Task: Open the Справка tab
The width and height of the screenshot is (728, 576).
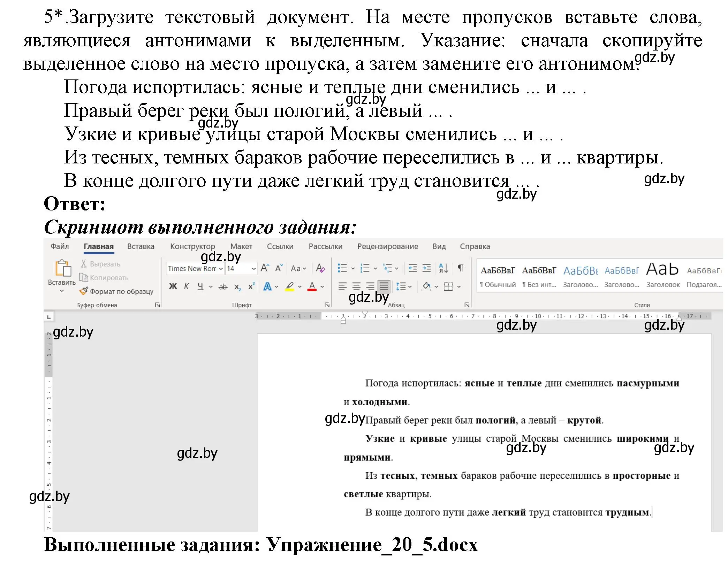Action: pyautogui.click(x=475, y=246)
